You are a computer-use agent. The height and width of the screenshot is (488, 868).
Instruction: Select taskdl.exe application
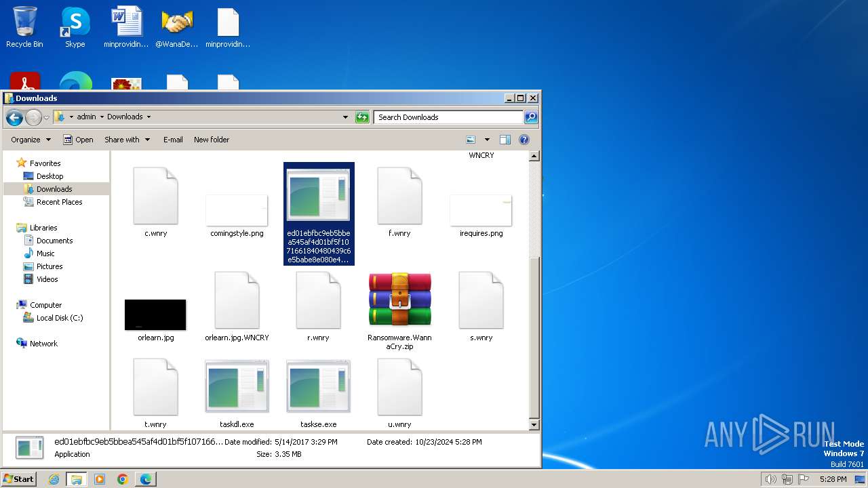[x=237, y=393]
